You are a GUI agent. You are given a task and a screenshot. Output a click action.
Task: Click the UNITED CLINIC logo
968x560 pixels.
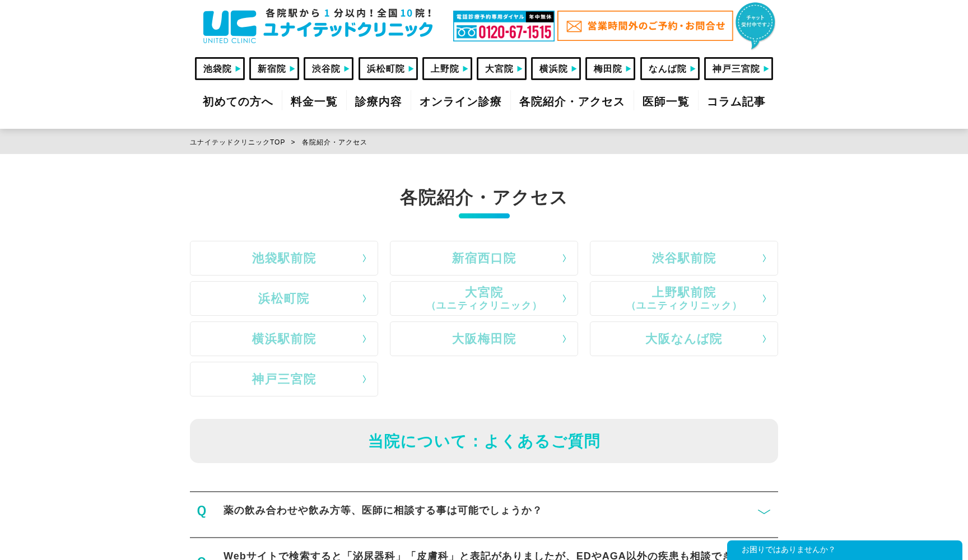(x=229, y=26)
